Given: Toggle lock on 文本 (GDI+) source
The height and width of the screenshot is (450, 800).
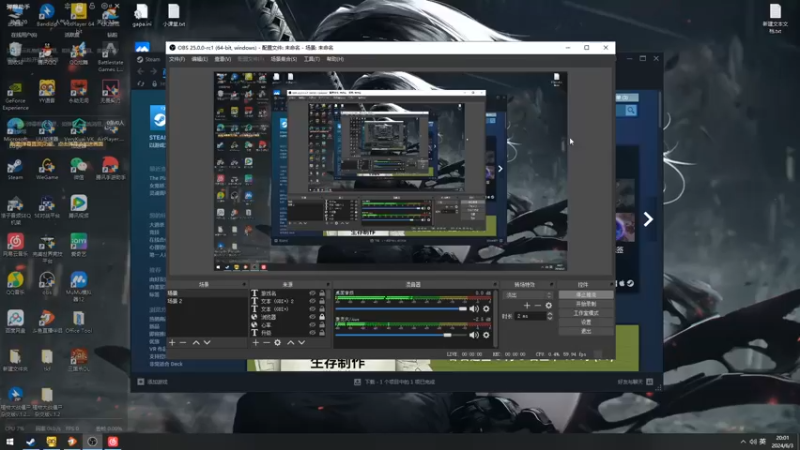Looking at the screenshot, I should click(x=322, y=309).
